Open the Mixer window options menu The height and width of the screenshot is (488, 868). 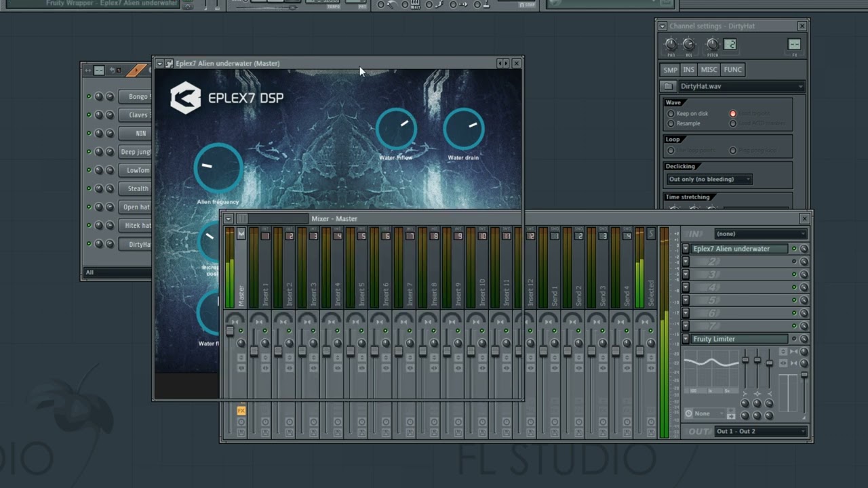point(229,218)
